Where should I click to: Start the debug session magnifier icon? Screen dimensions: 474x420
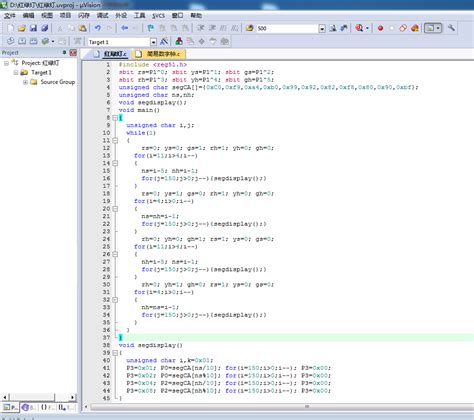[359, 28]
